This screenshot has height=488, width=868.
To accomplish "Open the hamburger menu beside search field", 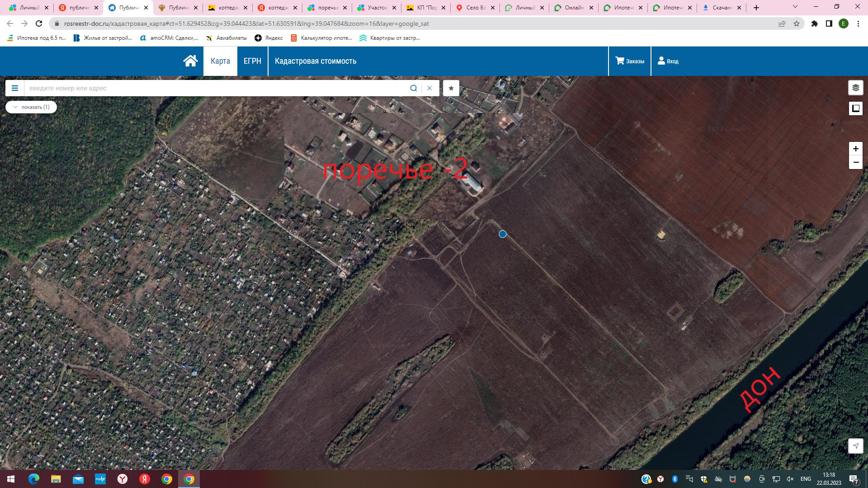I will click(x=15, y=88).
